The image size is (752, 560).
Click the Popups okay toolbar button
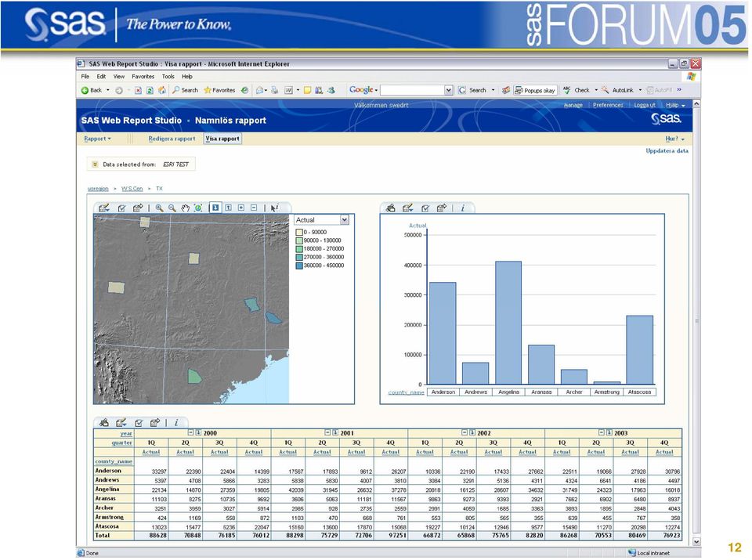point(535,90)
